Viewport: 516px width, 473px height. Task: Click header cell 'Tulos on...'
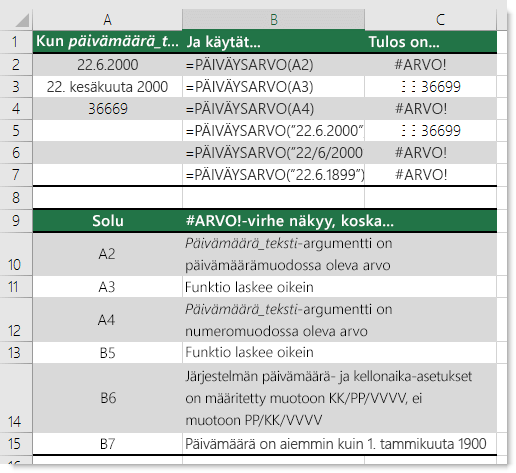431,42
